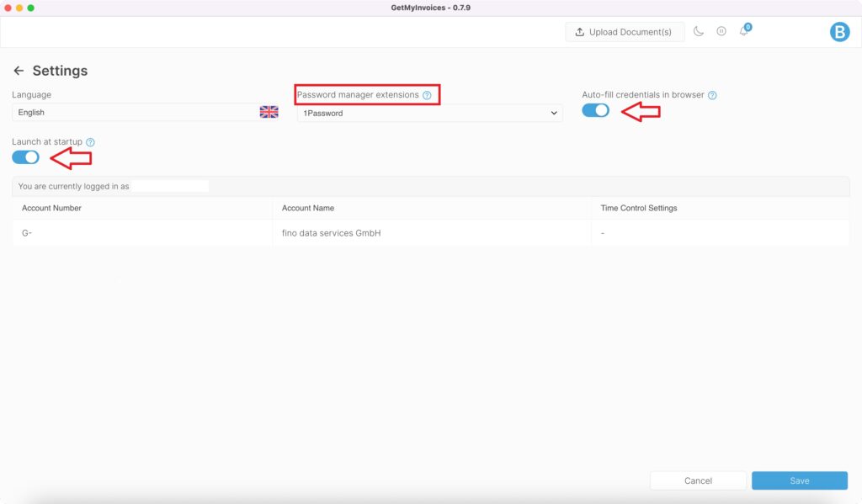Click help icon beside Launch at startup

click(x=90, y=142)
